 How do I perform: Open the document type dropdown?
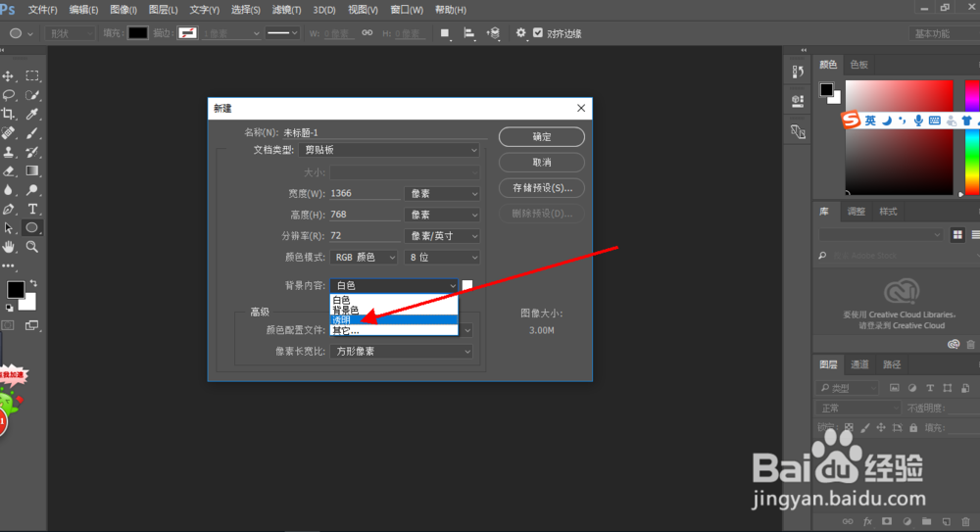tap(389, 150)
